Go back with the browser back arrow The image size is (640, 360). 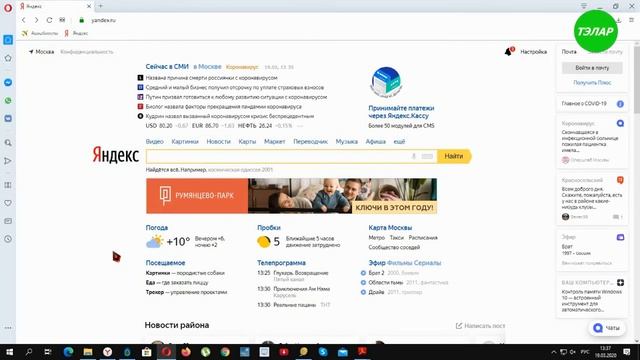(x=24, y=20)
